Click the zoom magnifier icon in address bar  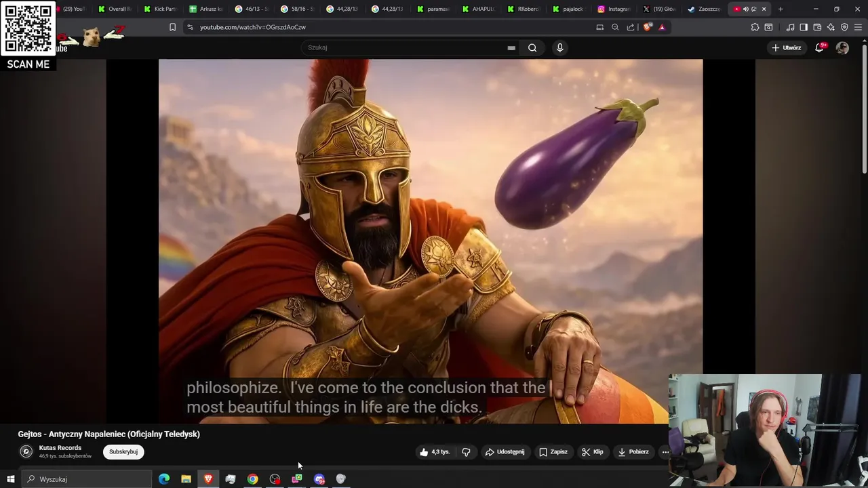pos(615,27)
